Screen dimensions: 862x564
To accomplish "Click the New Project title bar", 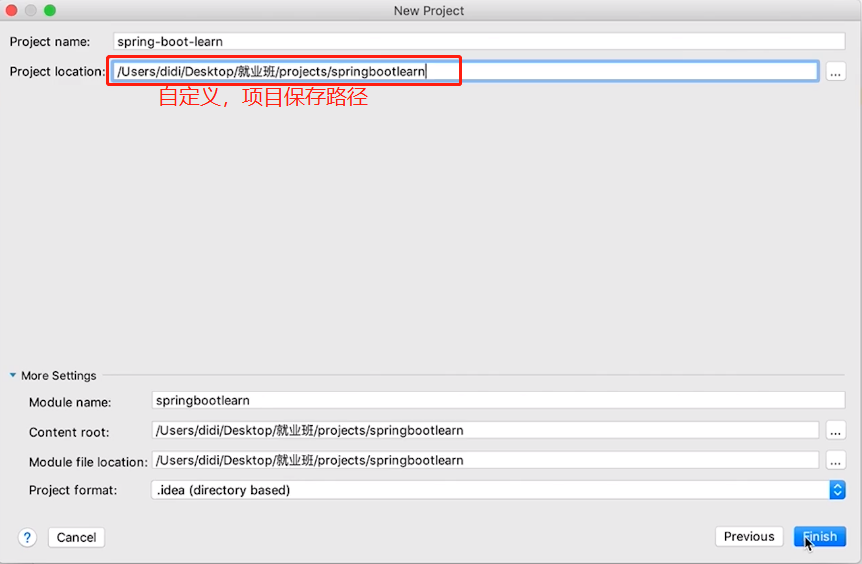I will pyautogui.click(x=430, y=10).
